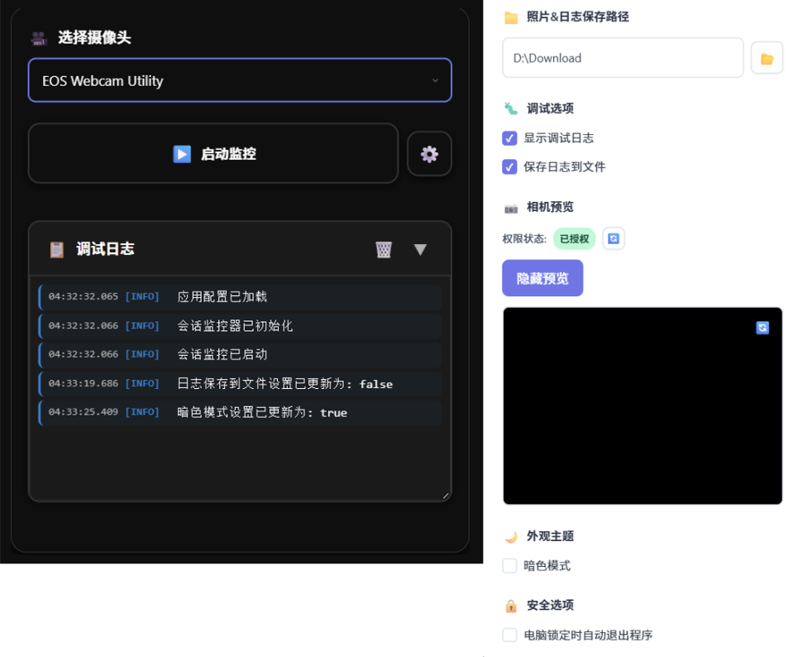Uncheck the 保存日志到文件 checkbox
812x657 pixels.
pyautogui.click(x=509, y=167)
